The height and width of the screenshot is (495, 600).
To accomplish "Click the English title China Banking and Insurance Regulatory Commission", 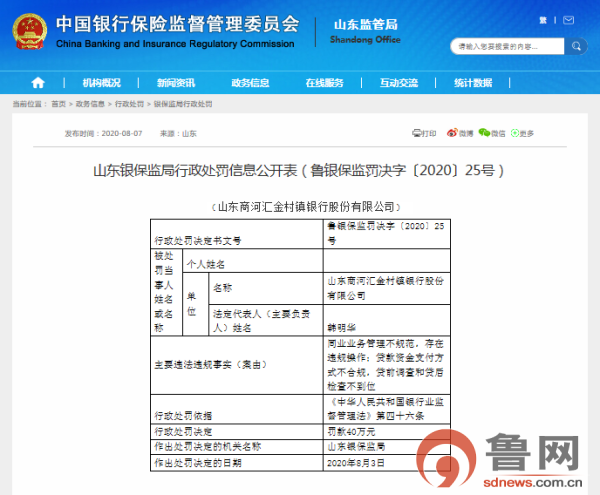I will point(175,44).
